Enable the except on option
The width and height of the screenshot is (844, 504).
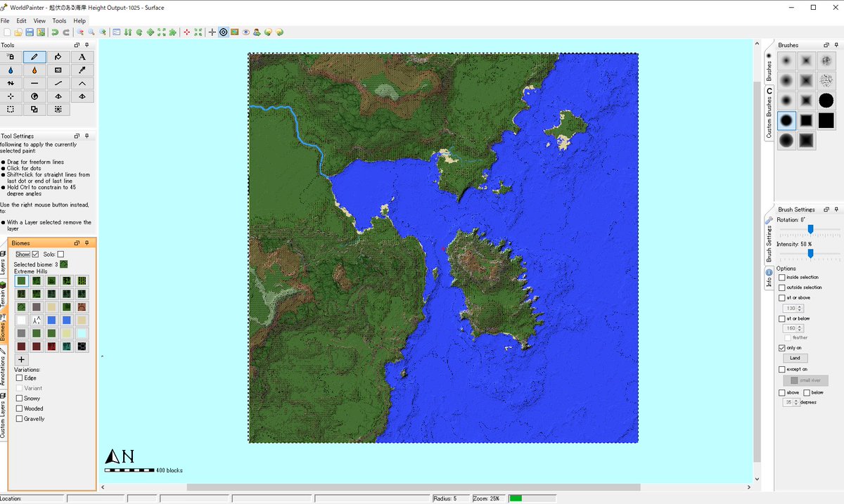point(782,369)
